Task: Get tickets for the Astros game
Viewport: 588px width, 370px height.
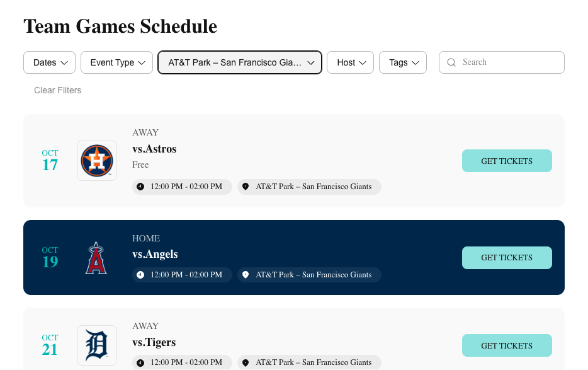Action: coord(507,161)
